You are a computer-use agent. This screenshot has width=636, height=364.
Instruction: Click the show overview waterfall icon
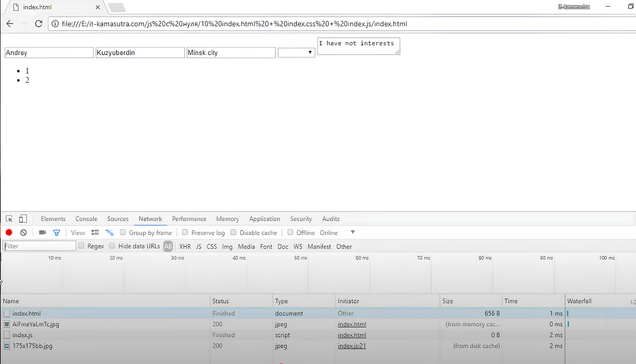(x=109, y=233)
